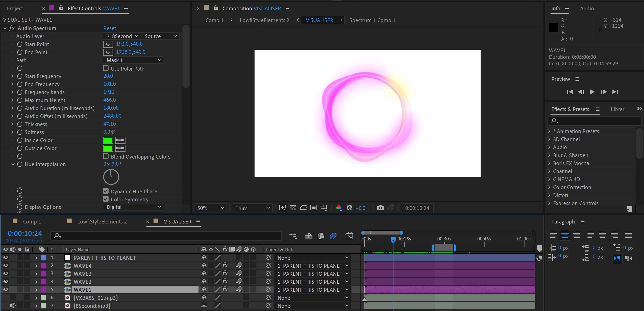
Task: Center align paragraph text
Action: (565, 235)
